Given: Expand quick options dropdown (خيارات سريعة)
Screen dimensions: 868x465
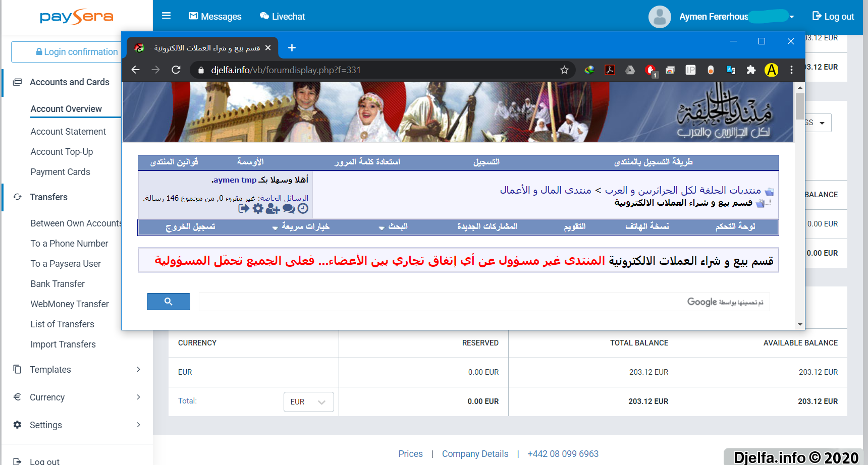Looking at the screenshot, I should tap(301, 227).
